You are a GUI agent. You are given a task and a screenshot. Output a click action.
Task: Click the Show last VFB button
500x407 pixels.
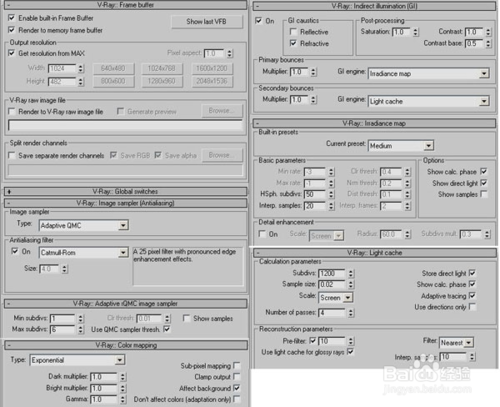pos(206,22)
